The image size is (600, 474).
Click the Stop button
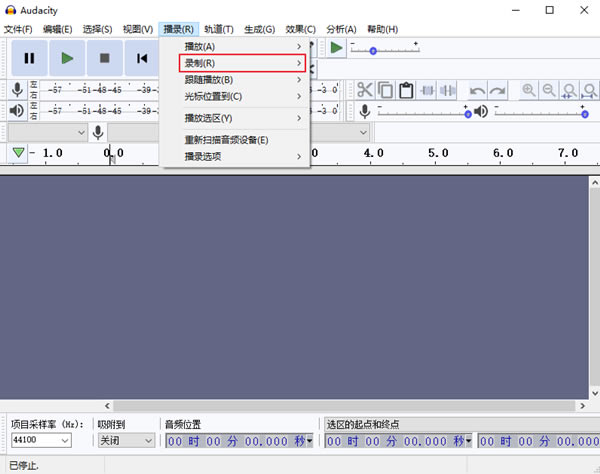[104, 58]
